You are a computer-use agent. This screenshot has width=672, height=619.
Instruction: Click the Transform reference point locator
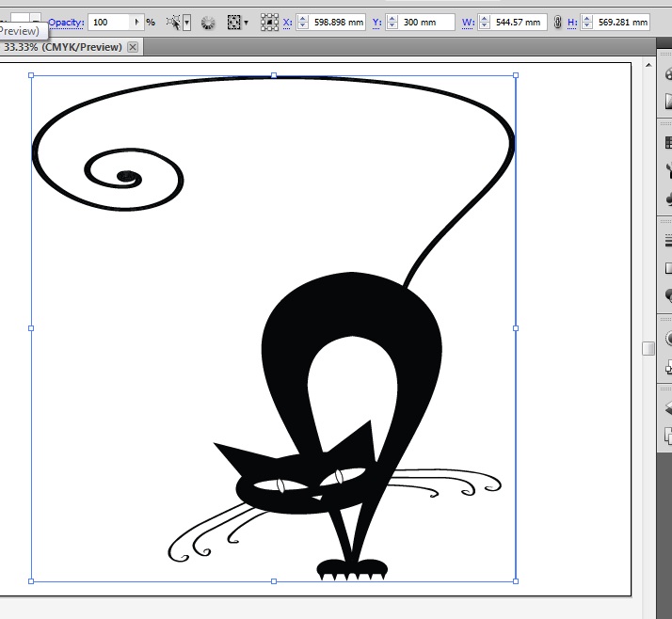pyautogui.click(x=269, y=21)
